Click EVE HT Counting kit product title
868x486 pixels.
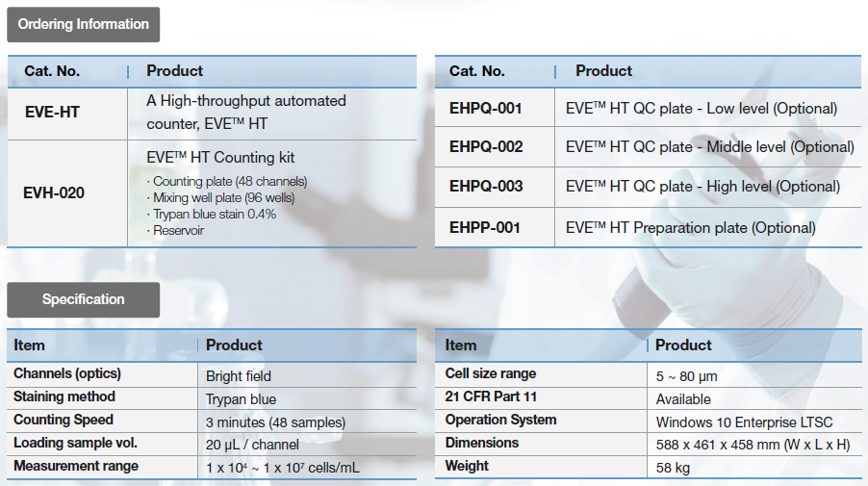click(x=220, y=158)
